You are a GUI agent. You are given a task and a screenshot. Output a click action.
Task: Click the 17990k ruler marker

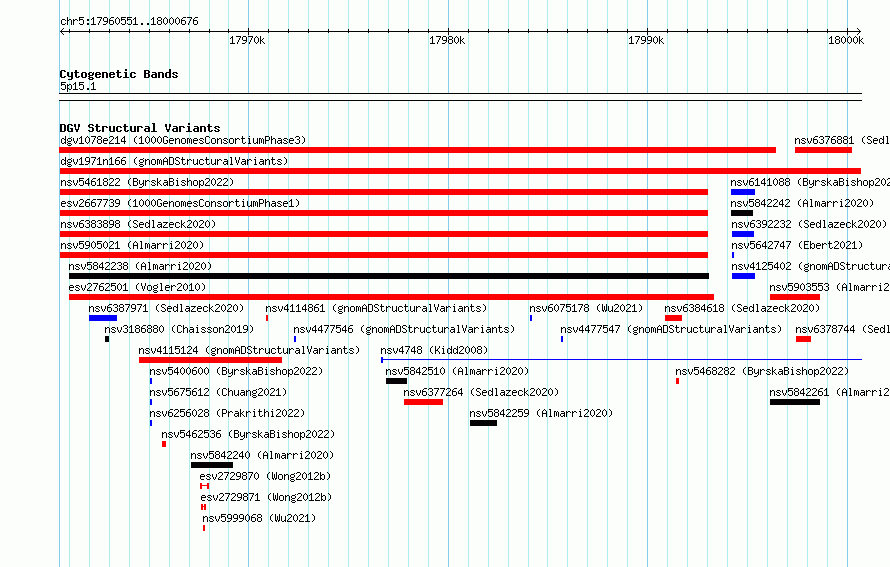coord(646,40)
